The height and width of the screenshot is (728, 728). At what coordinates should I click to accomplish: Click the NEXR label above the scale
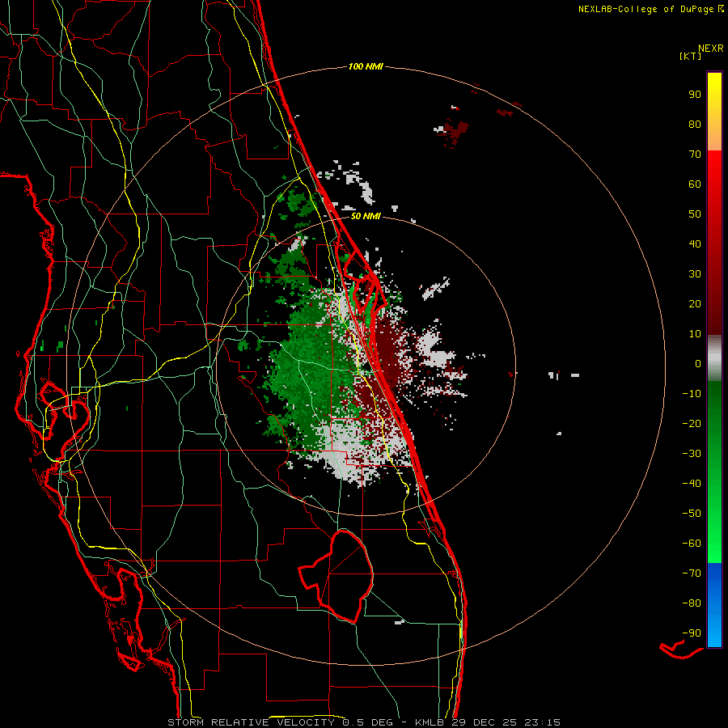pyautogui.click(x=711, y=49)
